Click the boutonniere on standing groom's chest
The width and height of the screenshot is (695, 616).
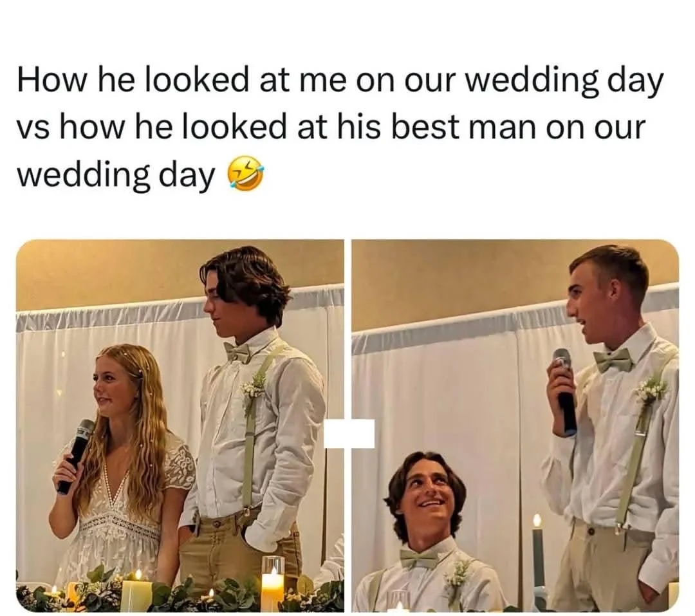click(x=254, y=386)
